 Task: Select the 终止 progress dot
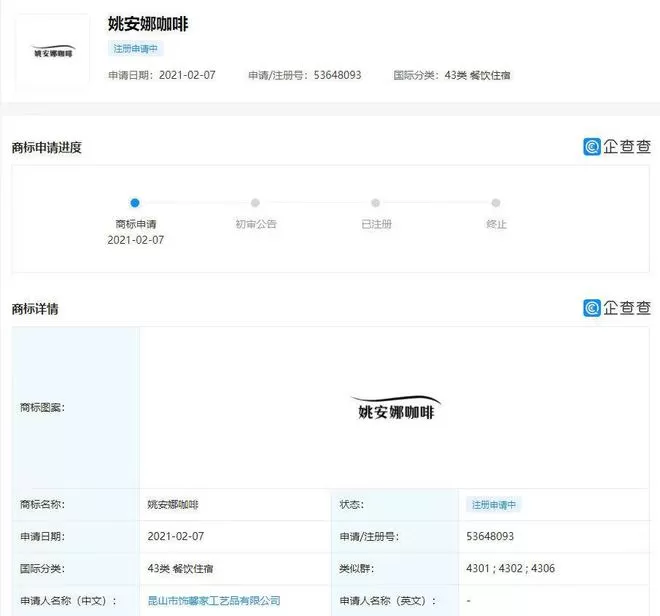496,203
